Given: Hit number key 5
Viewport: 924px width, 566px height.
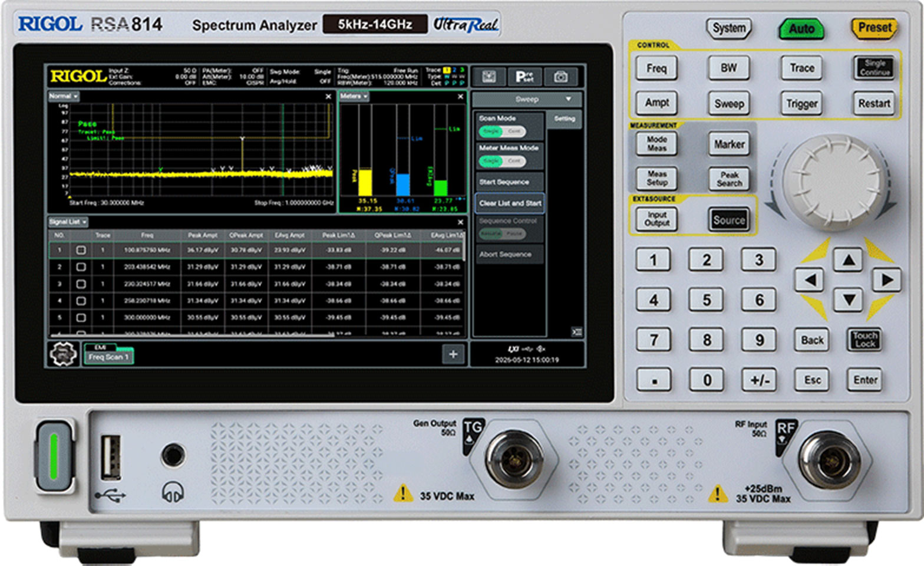Looking at the screenshot, I should pyautogui.click(x=707, y=300).
